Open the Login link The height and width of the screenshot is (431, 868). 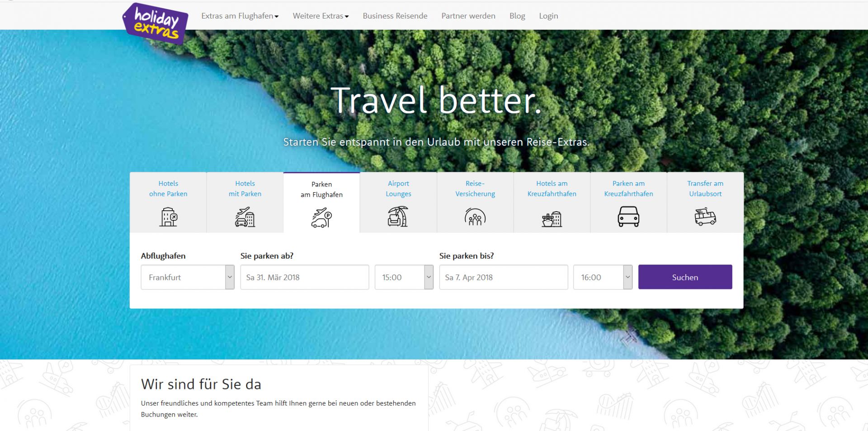pos(548,16)
